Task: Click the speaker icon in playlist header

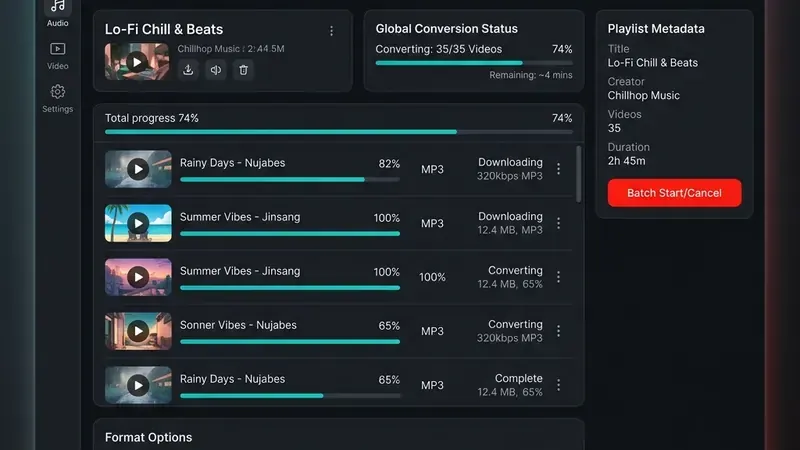Action: pos(216,70)
